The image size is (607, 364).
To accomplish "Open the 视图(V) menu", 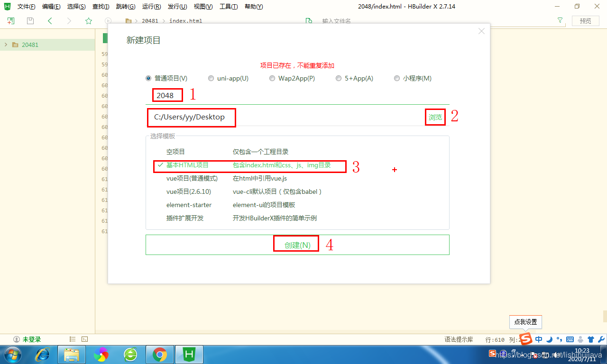I will point(203,7).
